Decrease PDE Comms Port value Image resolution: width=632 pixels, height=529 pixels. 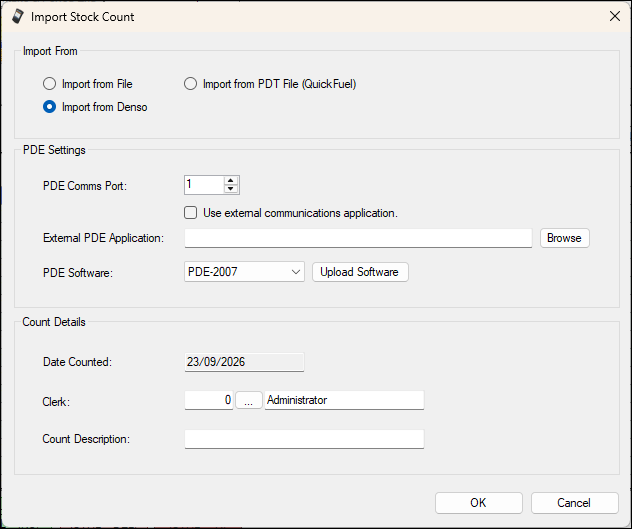pos(231,189)
